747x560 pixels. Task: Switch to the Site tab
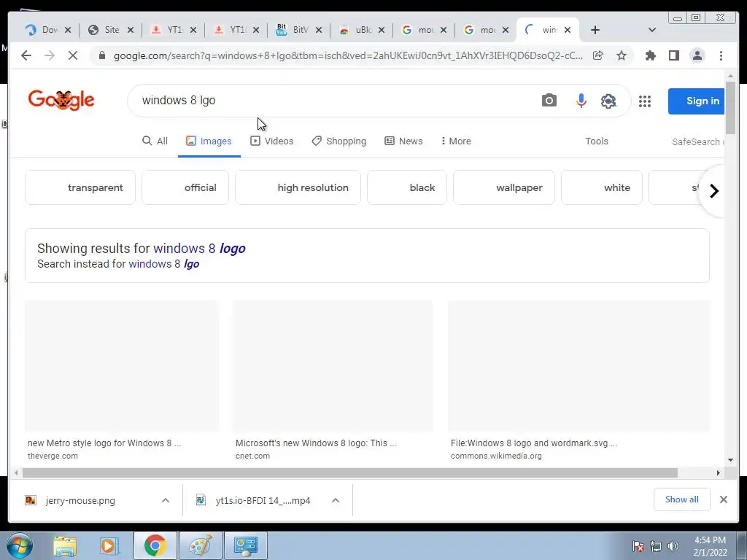111,30
